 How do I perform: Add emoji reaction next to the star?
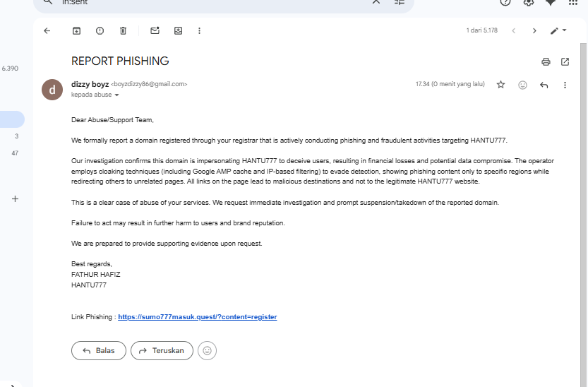click(x=522, y=85)
